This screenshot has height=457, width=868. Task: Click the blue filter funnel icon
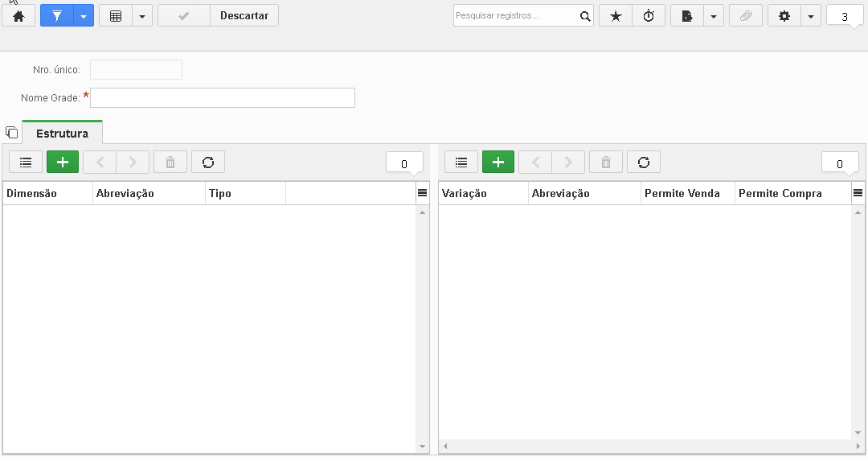pos(56,16)
